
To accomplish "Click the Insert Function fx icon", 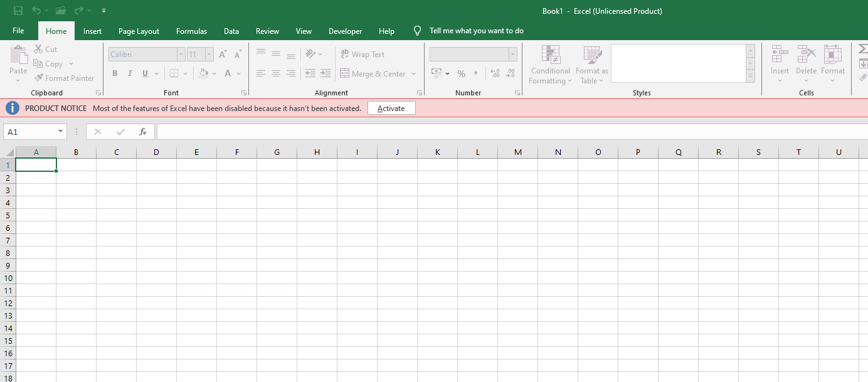I will (143, 132).
